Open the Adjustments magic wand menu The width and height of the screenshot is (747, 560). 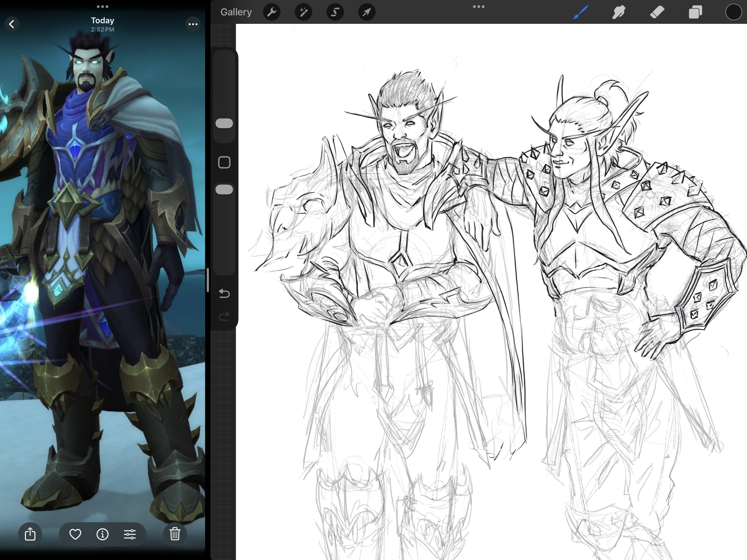303,12
